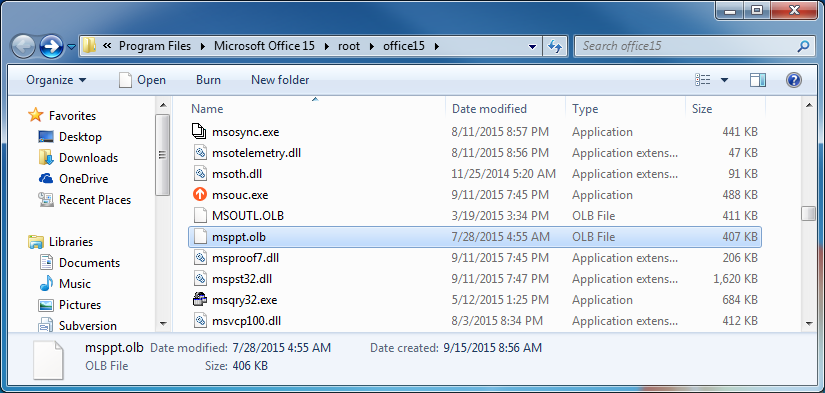Sort files by Date modified column
This screenshot has width=825, height=393.
tap(489, 109)
